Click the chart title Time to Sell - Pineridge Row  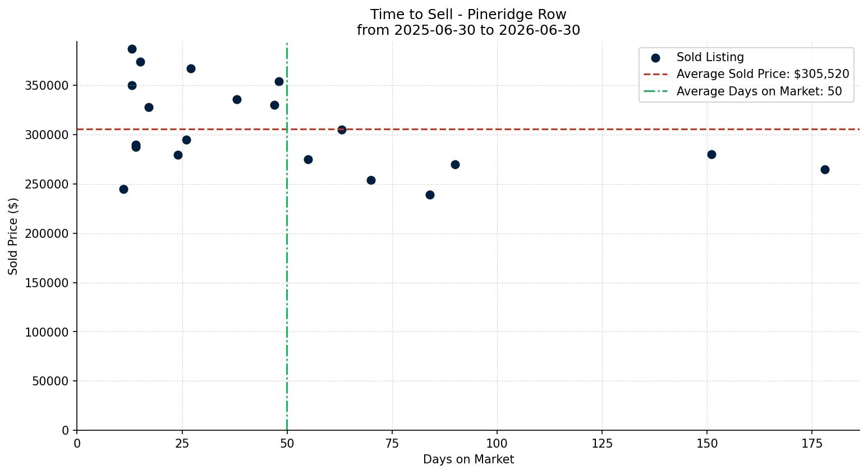(x=469, y=15)
